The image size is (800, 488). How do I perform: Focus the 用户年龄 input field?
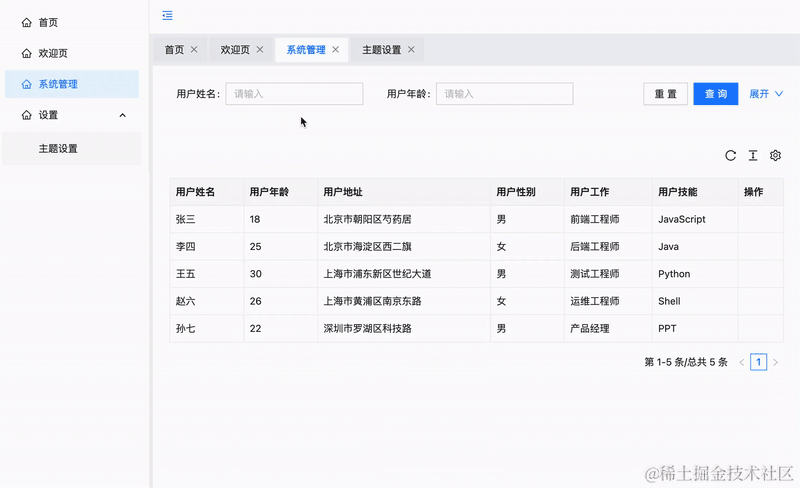point(505,94)
